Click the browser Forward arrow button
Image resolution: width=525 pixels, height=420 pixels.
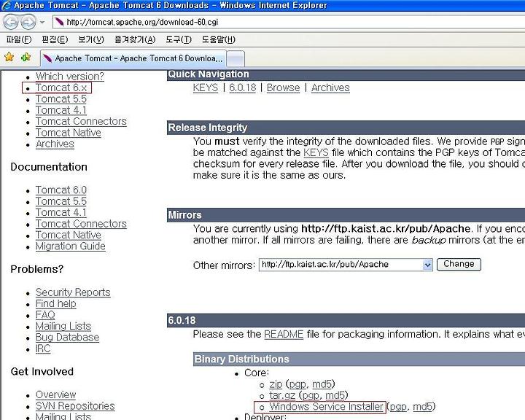[28, 22]
